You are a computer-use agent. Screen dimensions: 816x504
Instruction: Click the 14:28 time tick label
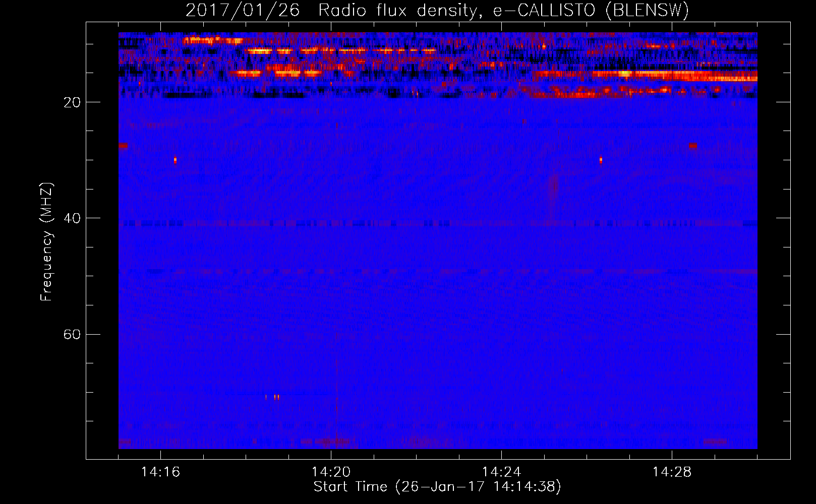pyautogui.click(x=672, y=472)
